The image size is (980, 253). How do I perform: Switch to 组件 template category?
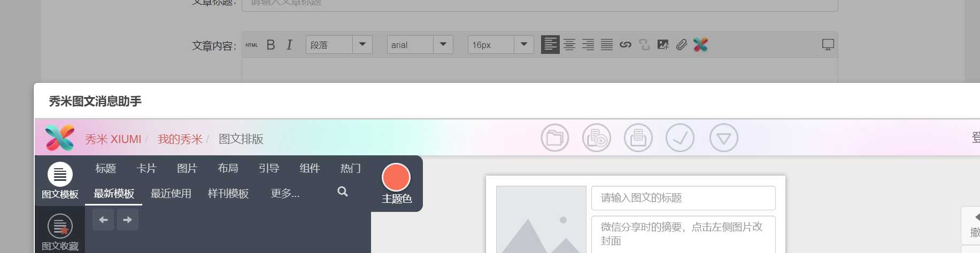pos(310,168)
